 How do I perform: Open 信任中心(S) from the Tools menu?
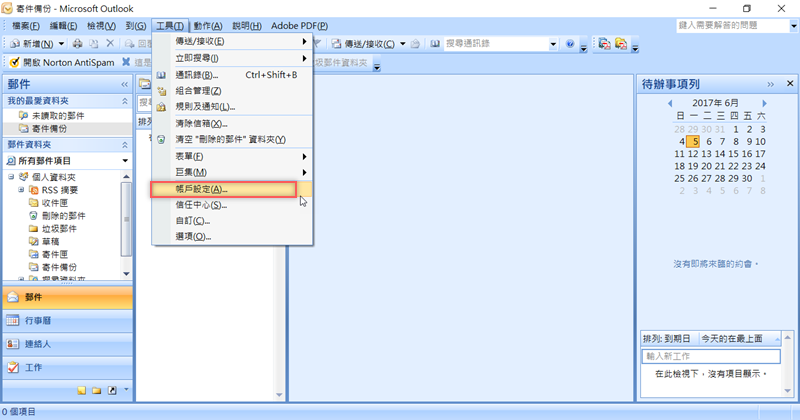click(x=232, y=205)
